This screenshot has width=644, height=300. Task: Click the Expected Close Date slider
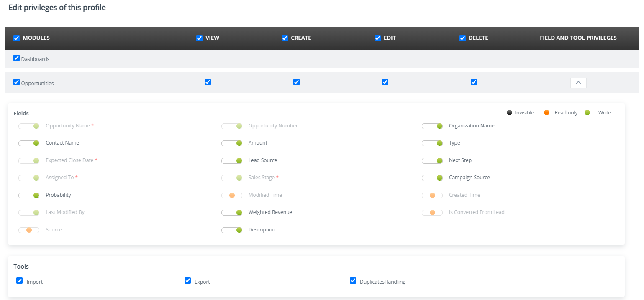click(x=29, y=160)
